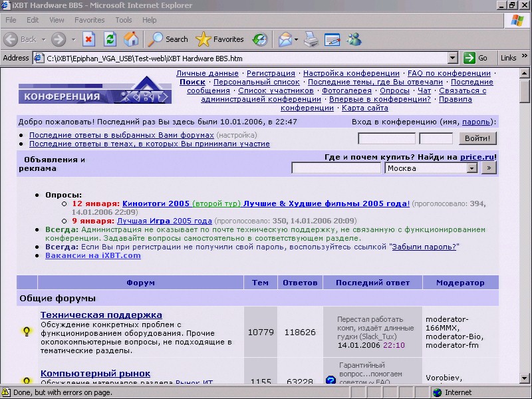The width and height of the screenshot is (532, 399).
Task: Click the Messenger toolbar icon
Action: tap(354, 39)
